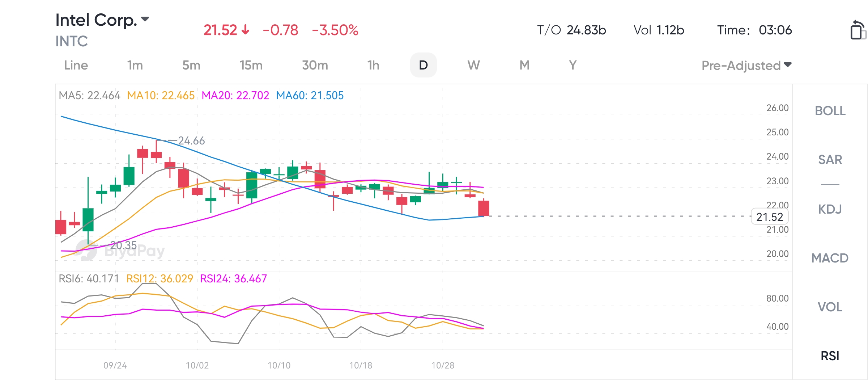Screen dimensions: 868x391
Task: Select the Y yearly timeframe
Action: [x=573, y=66]
